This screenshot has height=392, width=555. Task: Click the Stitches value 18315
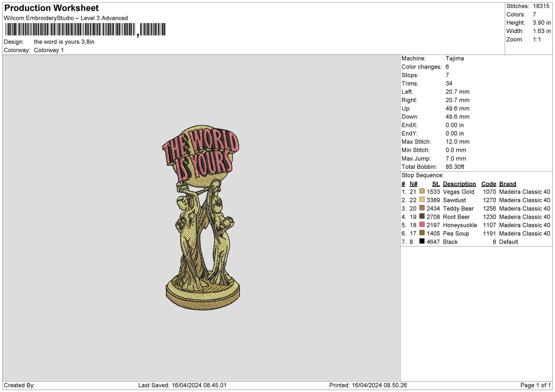point(541,6)
